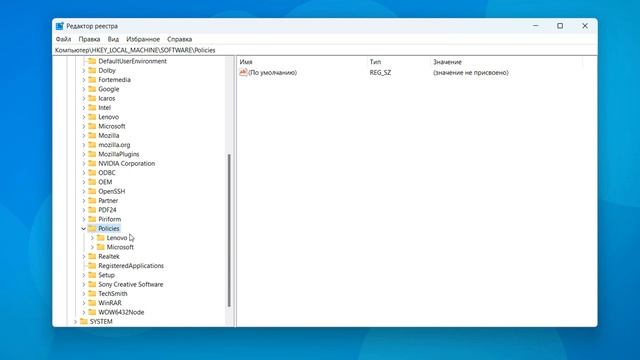
Task: Click the mozilla.org folder icon
Action: point(92,145)
